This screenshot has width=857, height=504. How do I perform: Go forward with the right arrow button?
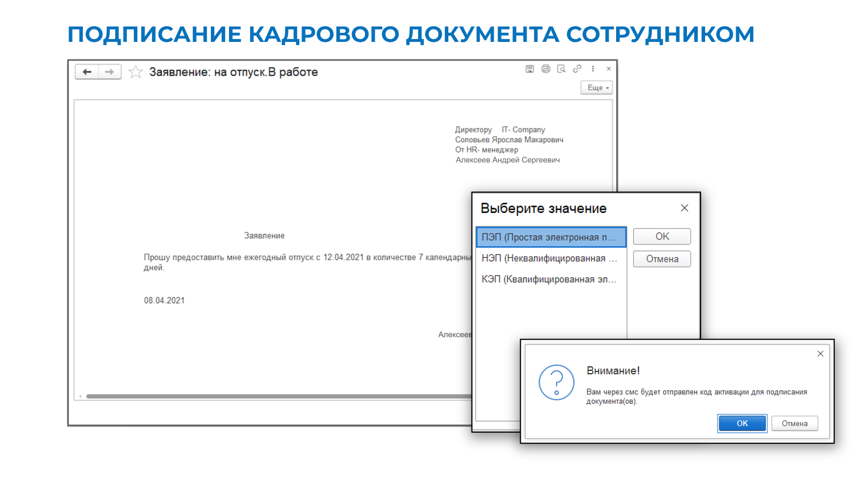point(109,72)
